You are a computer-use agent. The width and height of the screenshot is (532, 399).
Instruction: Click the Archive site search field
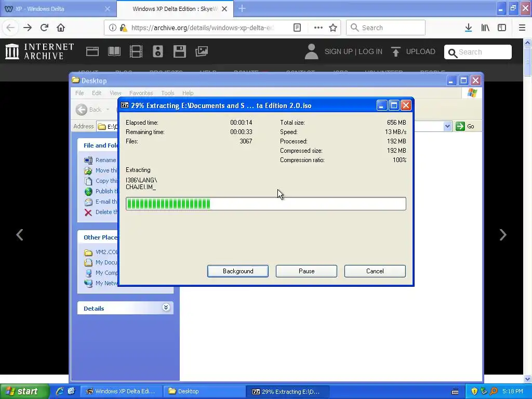[x=478, y=52]
